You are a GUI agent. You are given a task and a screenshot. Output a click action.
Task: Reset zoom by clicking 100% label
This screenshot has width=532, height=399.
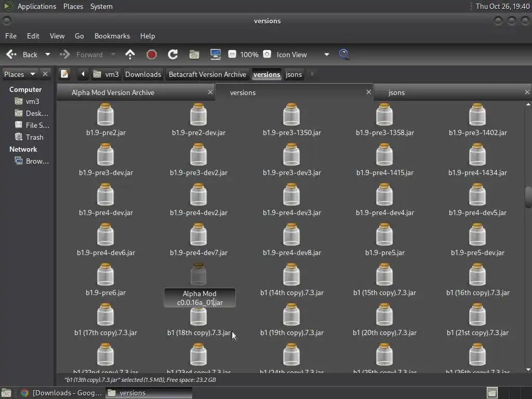coord(249,55)
